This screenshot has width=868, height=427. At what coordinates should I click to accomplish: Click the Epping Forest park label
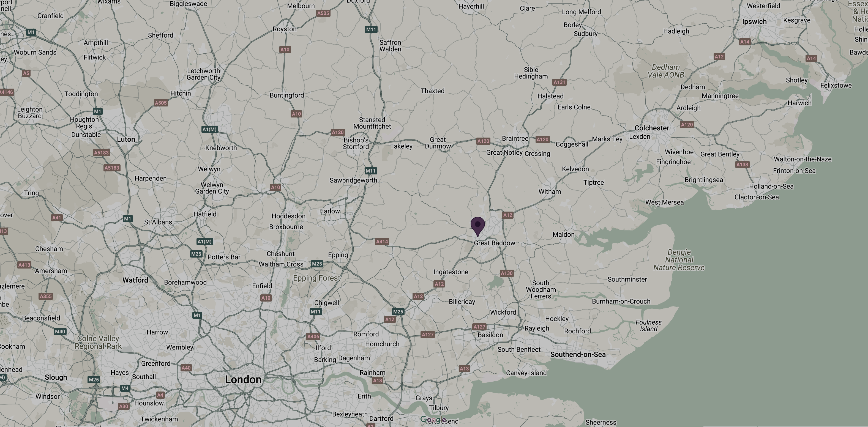[316, 278]
